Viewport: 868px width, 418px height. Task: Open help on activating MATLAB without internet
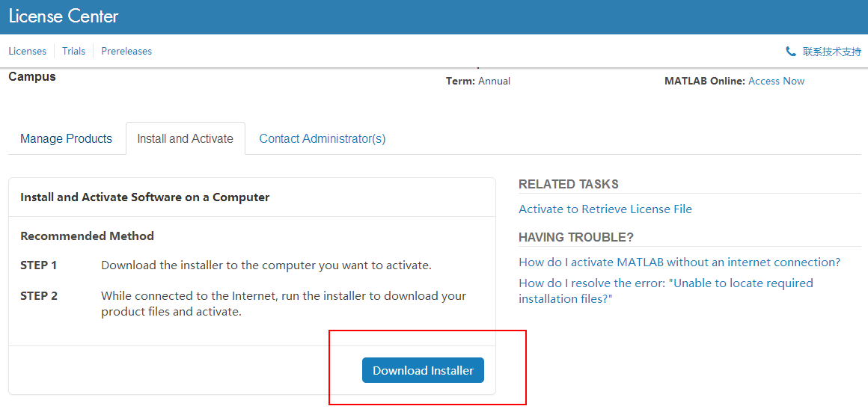[x=679, y=262]
